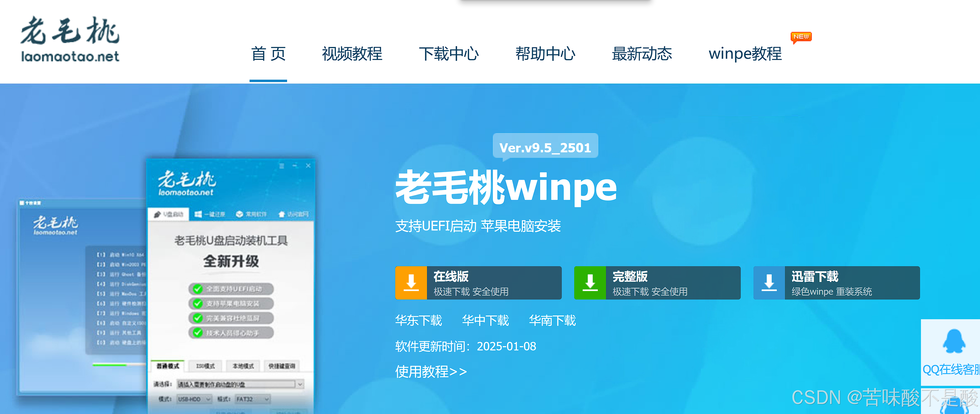Click the Ver.v9.5_2501 version bubble
Image resolution: width=980 pixels, height=414 pixels.
545,147
